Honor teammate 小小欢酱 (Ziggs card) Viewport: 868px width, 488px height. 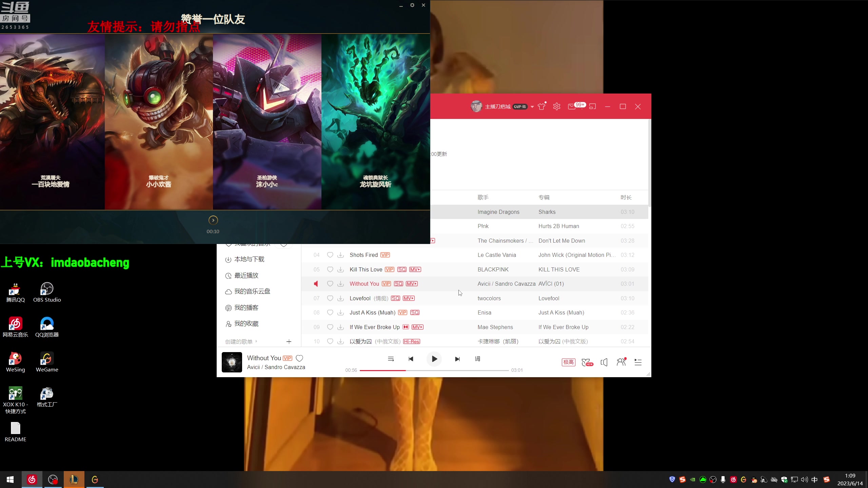pyautogui.click(x=159, y=122)
